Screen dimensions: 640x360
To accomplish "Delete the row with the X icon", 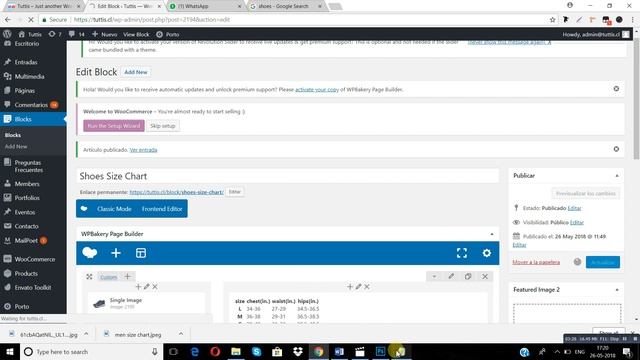I will coord(485,276).
